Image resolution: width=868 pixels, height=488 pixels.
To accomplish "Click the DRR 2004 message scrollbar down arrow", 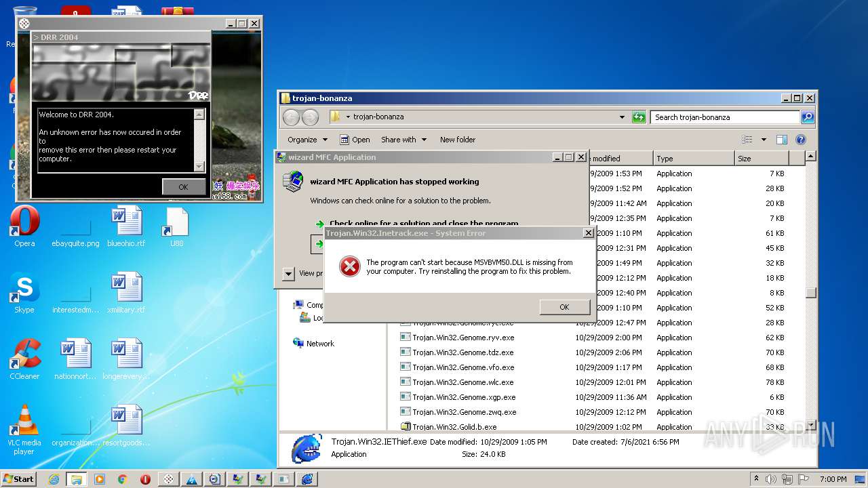I will [199, 166].
